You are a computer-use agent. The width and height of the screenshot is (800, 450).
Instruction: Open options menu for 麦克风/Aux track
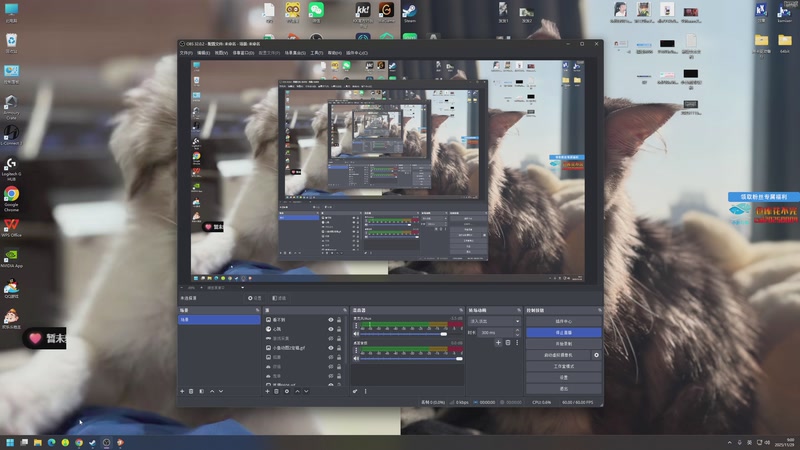coord(356,326)
